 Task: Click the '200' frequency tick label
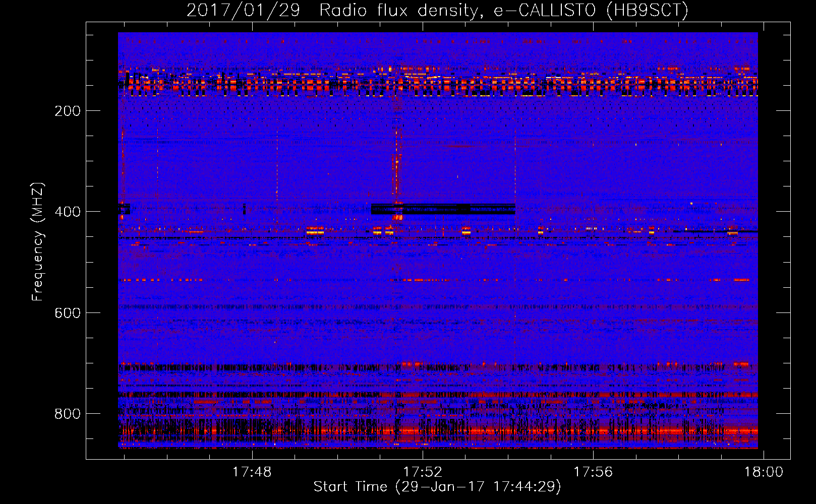tap(68, 111)
